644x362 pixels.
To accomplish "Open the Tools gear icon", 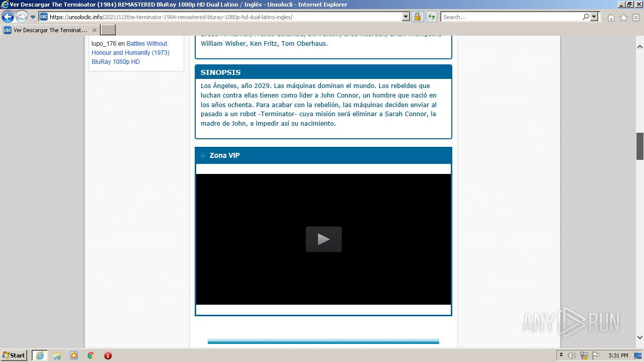I will (636, 18).
